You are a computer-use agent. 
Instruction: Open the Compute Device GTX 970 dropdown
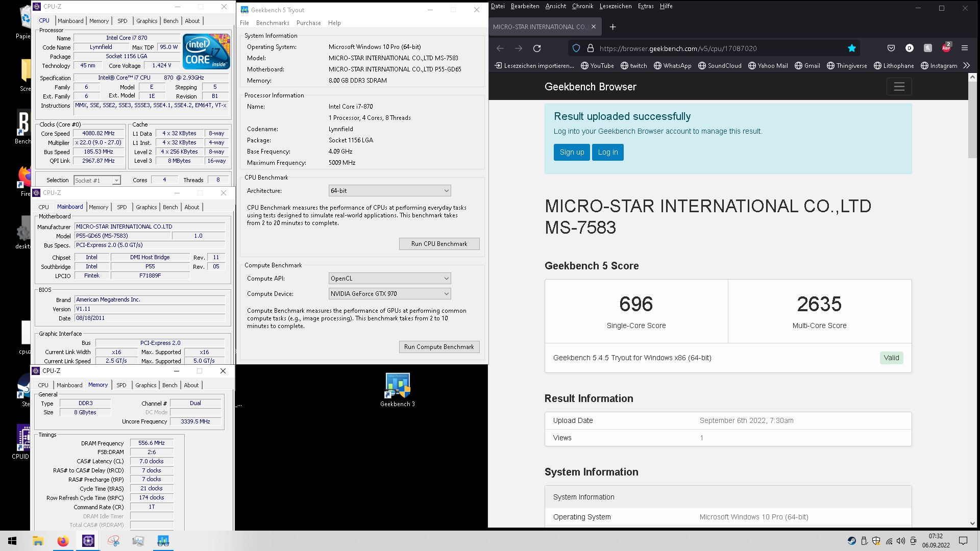click(x=389, y=294)
